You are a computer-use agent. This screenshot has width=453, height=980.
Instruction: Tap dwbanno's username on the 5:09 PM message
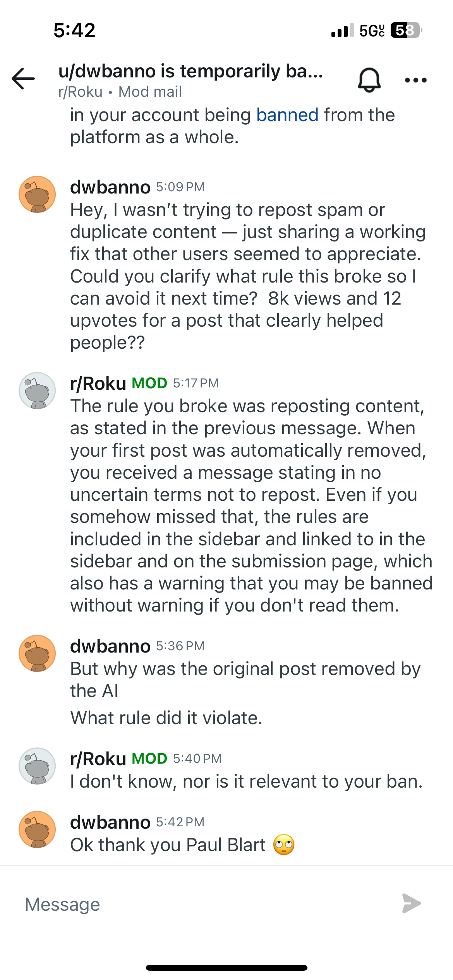[x=110, y=187]
